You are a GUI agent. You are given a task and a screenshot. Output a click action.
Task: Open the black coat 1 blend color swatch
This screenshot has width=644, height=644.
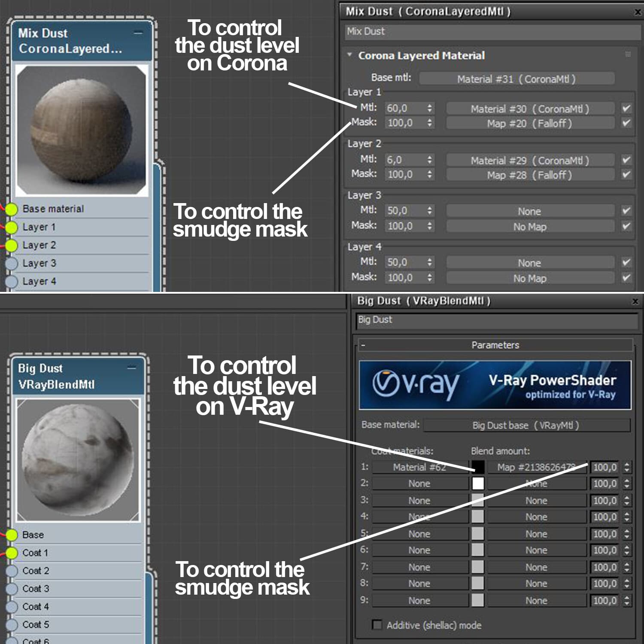(478, 467)
